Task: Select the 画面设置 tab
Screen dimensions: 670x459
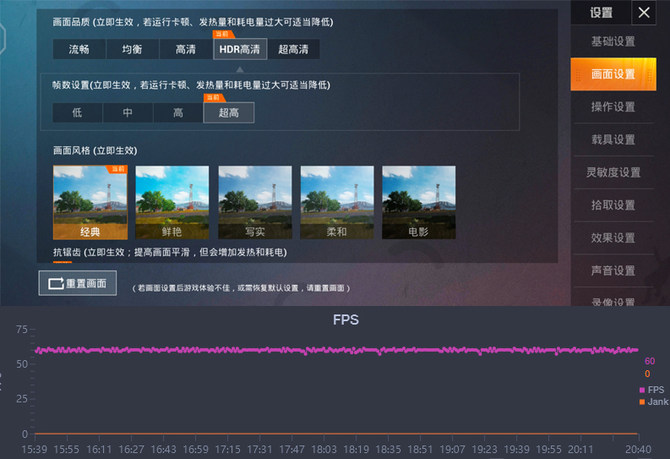Action: [x=612, y=75]
